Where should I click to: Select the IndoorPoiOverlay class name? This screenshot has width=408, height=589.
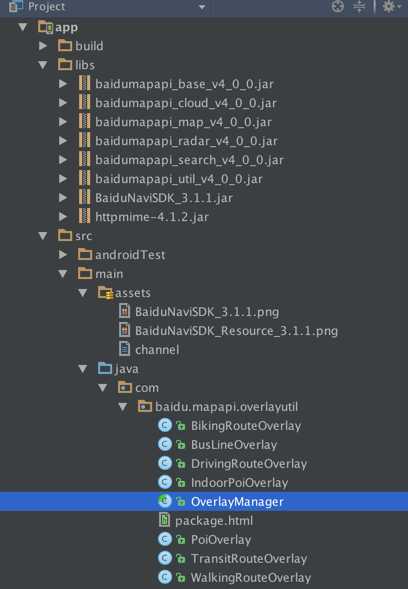239,483
